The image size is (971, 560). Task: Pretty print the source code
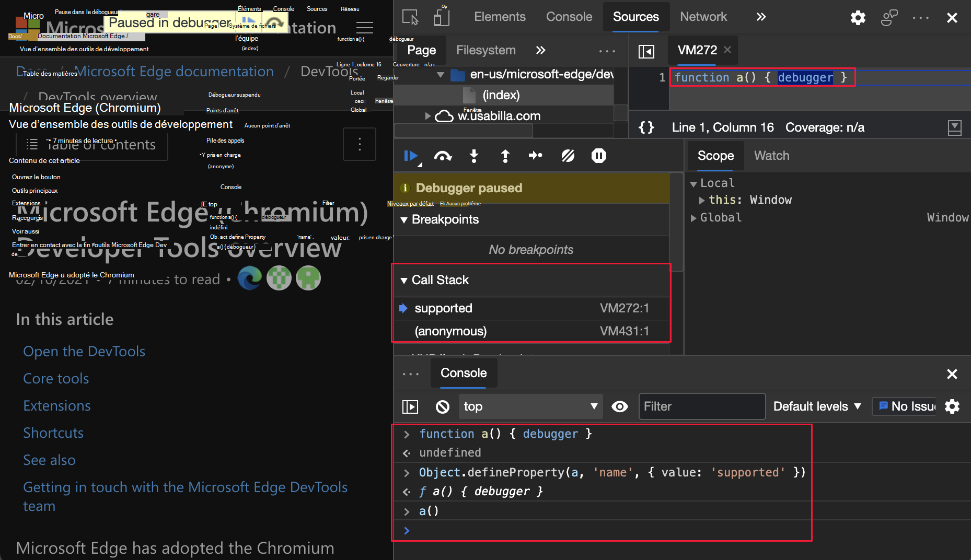pos(646,127)
